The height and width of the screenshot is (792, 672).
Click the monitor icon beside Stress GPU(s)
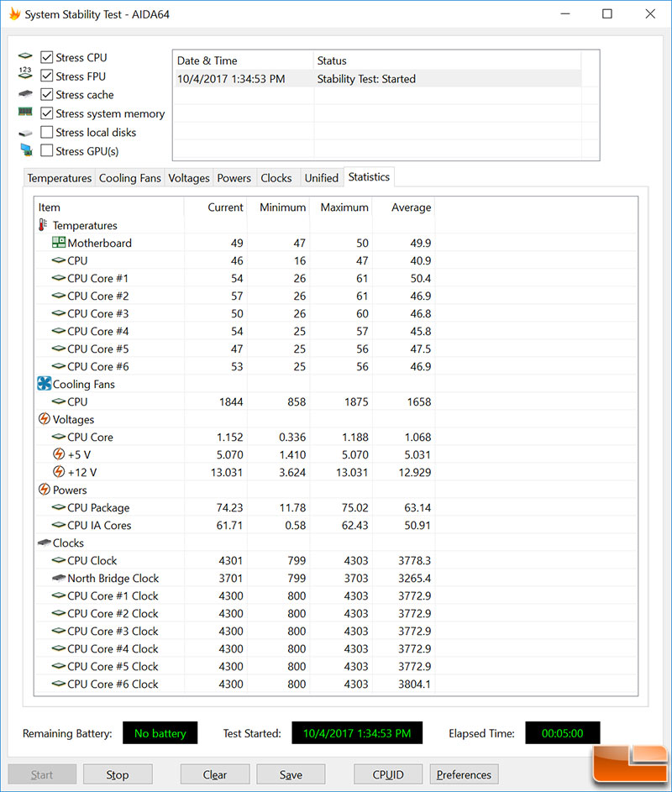tap(27, 150)
